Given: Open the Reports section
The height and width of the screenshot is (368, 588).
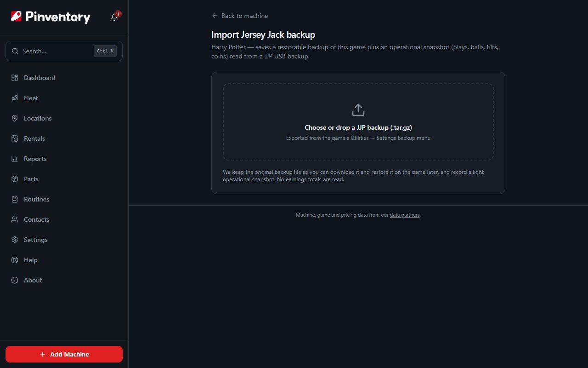Looking at the screenshot, I should click(64, 159).
